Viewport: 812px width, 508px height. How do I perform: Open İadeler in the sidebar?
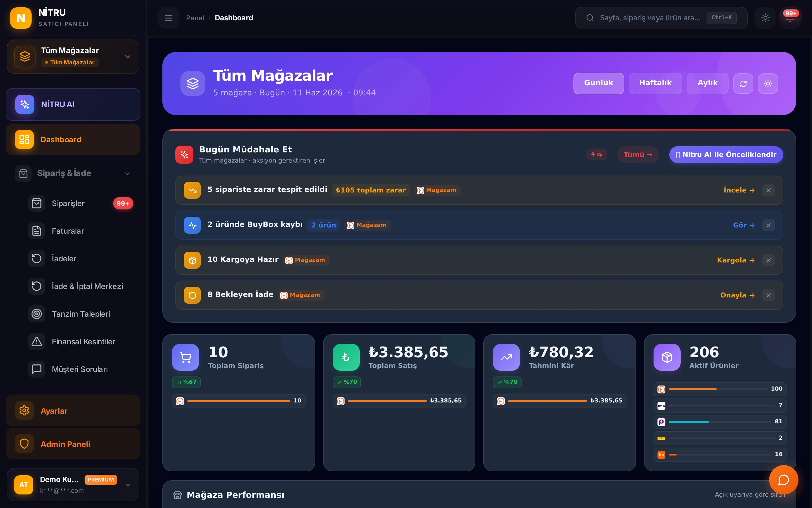[81, 258]
